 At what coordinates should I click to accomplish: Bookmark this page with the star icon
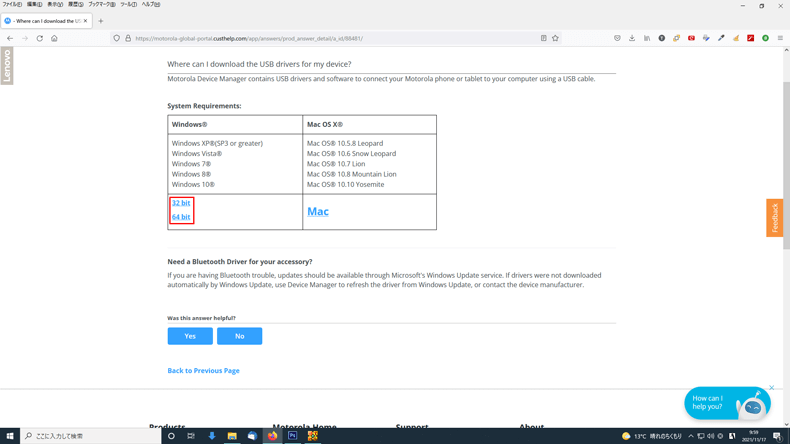[x=555, y=38]
